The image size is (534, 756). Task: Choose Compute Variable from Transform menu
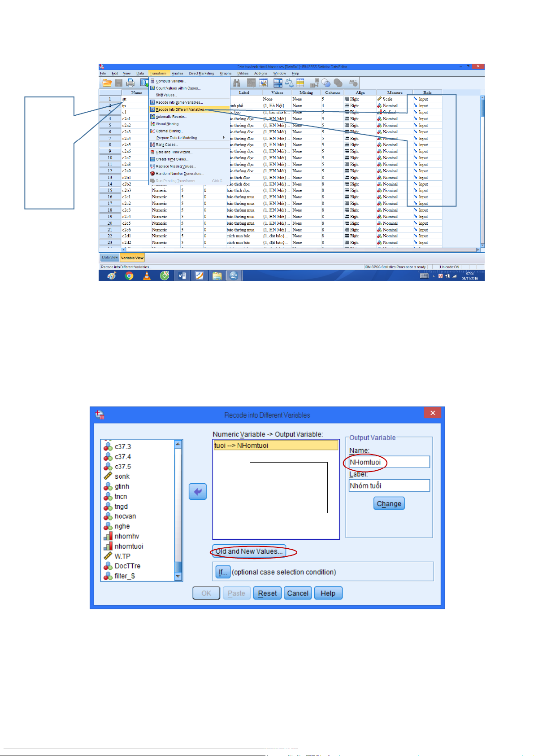170,81
